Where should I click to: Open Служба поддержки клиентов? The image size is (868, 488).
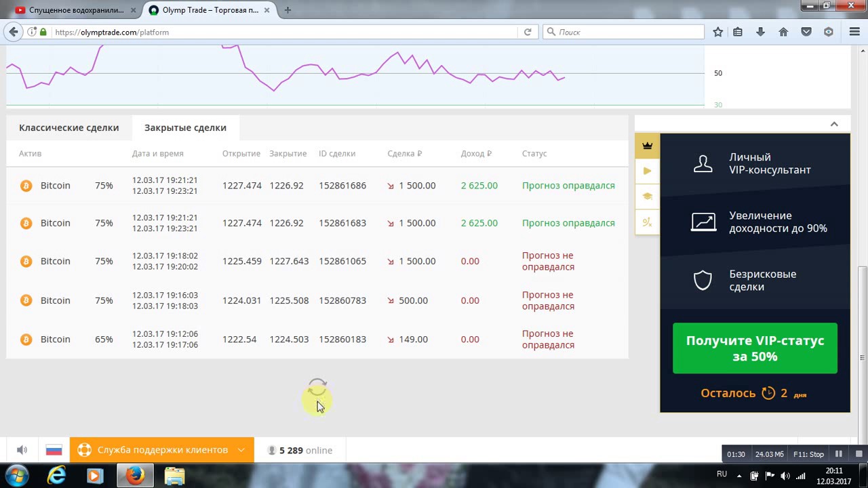pos(163,450)
